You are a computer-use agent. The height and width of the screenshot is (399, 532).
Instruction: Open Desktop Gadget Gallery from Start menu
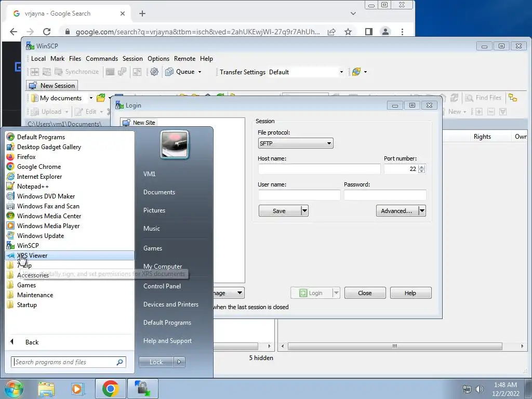coord(70,147)
